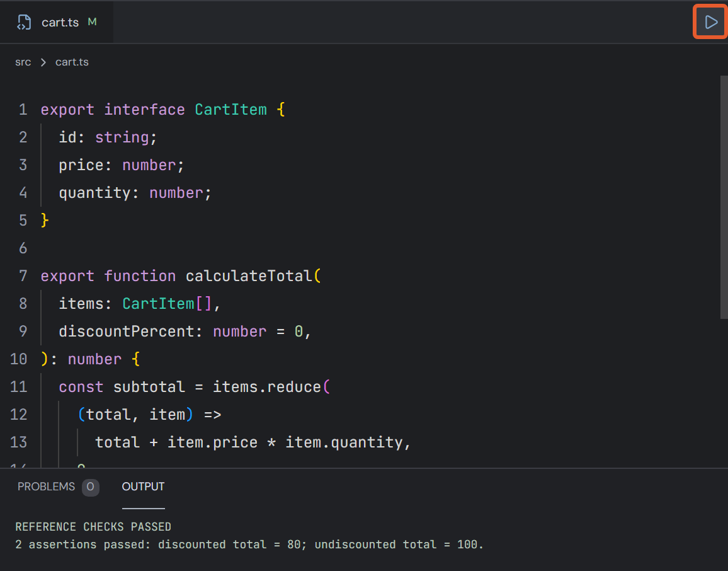Click the calculateTotal function name
This screenshot has height=571, width=728.
(249, 276)
